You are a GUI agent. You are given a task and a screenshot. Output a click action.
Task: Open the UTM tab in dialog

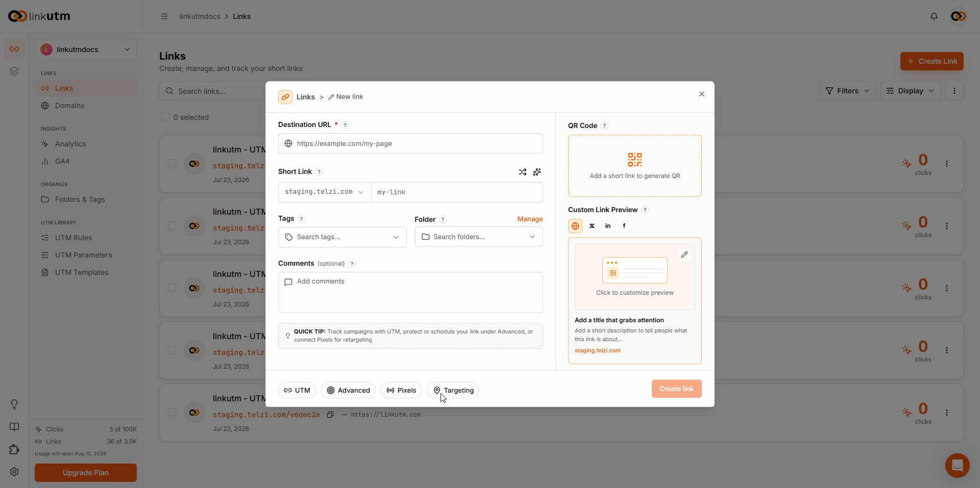click(297, 391)
